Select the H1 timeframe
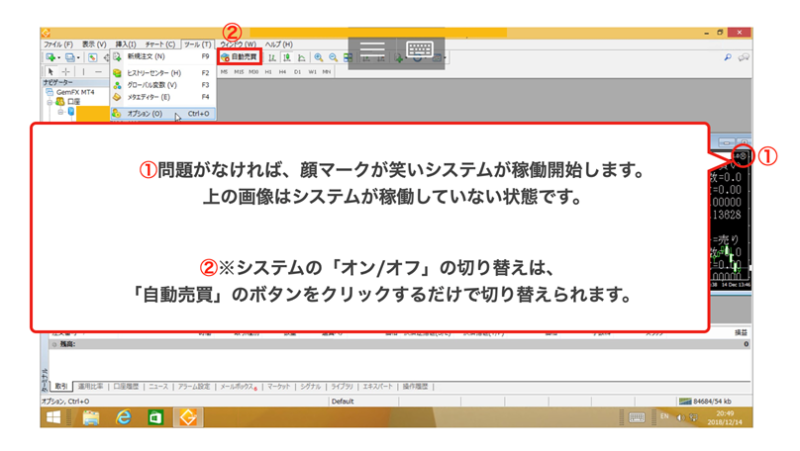Image resolution: width=800 pixels, height=451 pixels. [x=268, y=72]
